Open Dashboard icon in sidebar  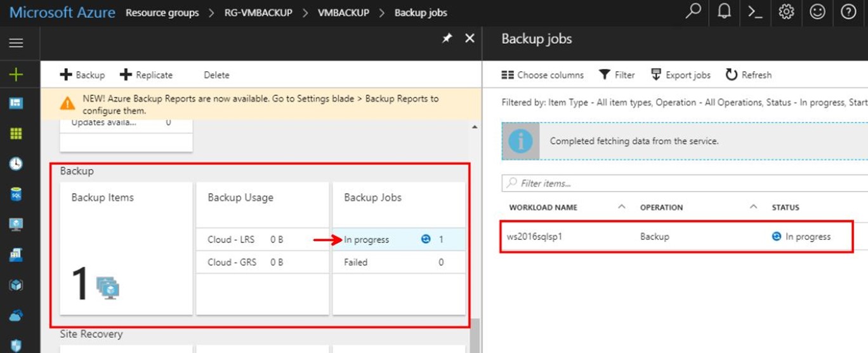(x=16, y=103)
